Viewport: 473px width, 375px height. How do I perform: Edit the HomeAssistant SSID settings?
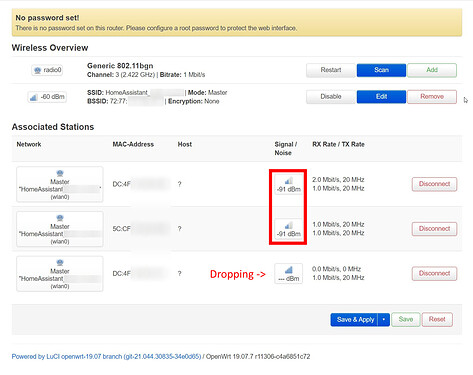(x=381, y=97)
